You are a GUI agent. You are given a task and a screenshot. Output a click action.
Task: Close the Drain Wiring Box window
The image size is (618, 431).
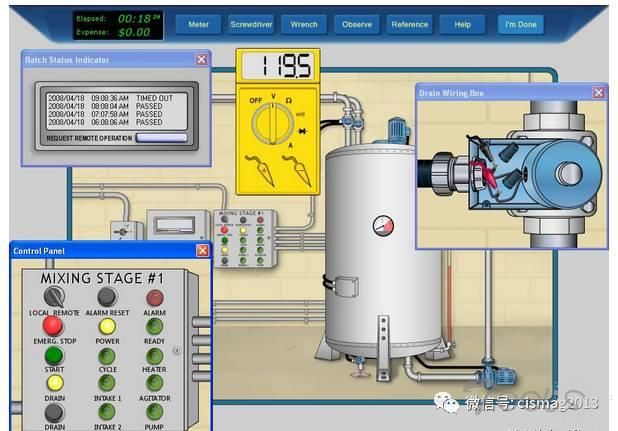pyautogui.click(x=598, y=93)
